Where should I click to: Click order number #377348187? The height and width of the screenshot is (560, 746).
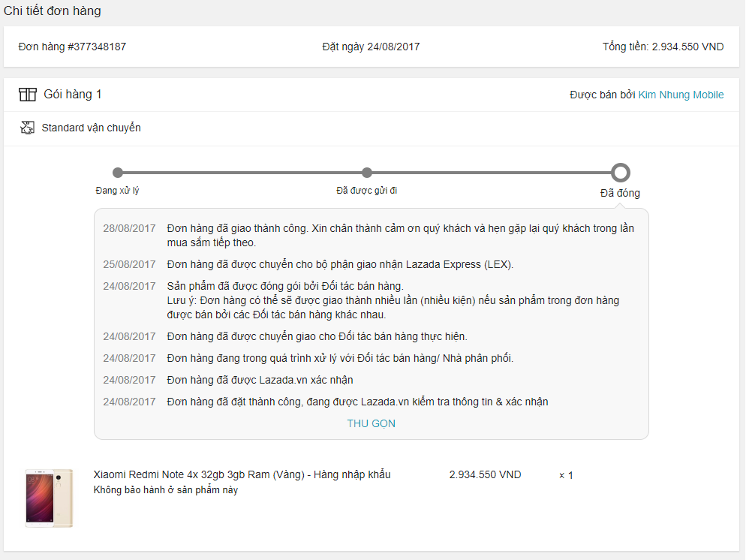[72, 47]
